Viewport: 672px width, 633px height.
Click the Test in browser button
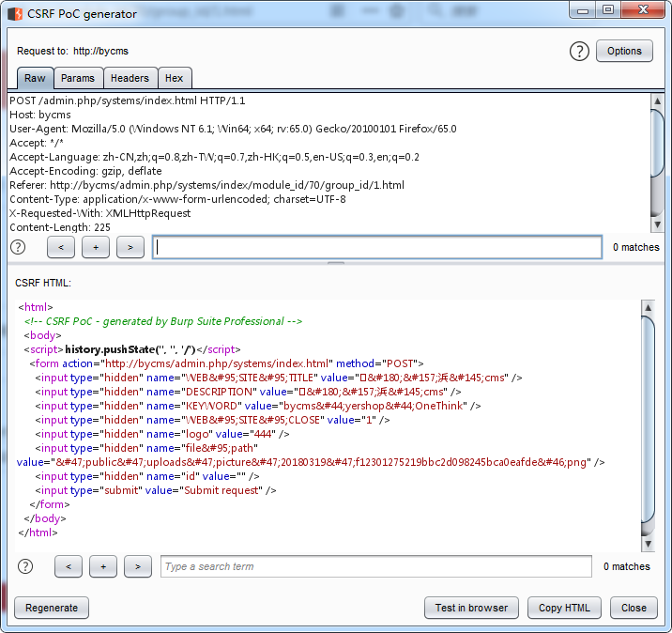pos(471,608)
